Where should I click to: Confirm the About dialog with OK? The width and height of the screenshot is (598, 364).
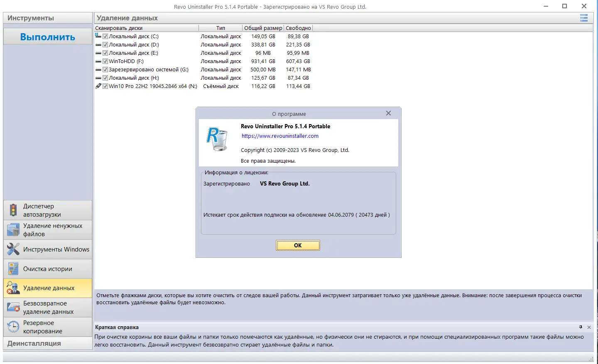pos(298,245)
